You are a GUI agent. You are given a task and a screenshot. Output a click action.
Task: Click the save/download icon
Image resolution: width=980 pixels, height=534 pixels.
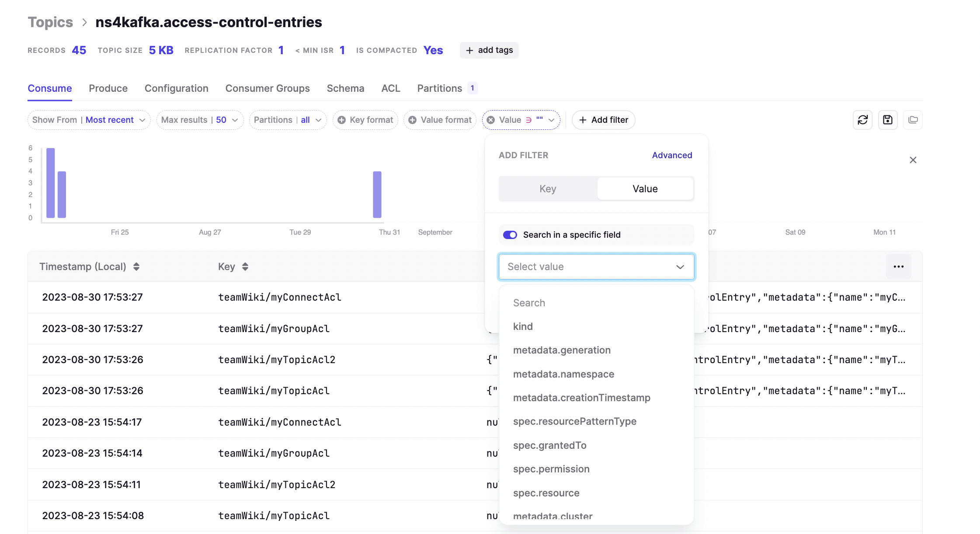pyautogui.click(x=888, y=120)
